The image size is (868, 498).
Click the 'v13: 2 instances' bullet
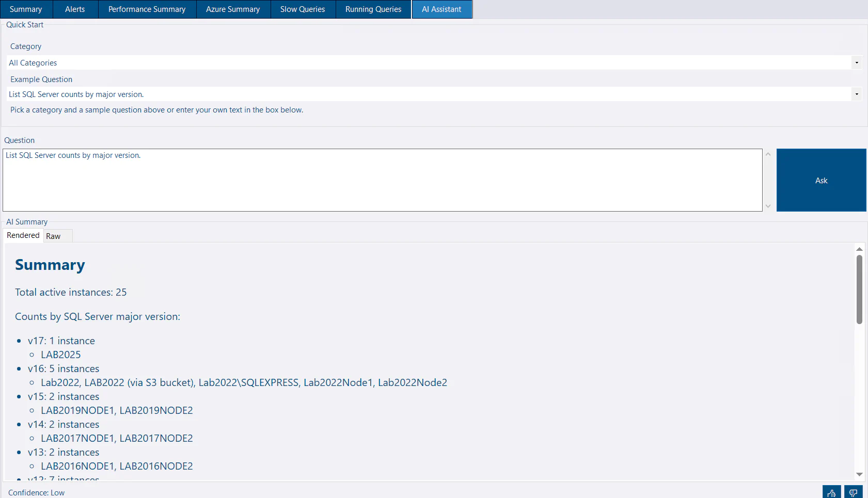coord(64,452)
